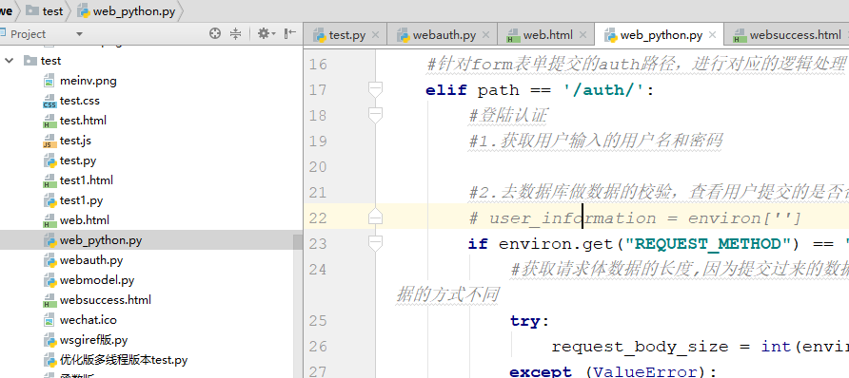Select the test breadcrumb in navigation bar
The width and height of the screenshot is (849, 378).
(x=44, y=11)
